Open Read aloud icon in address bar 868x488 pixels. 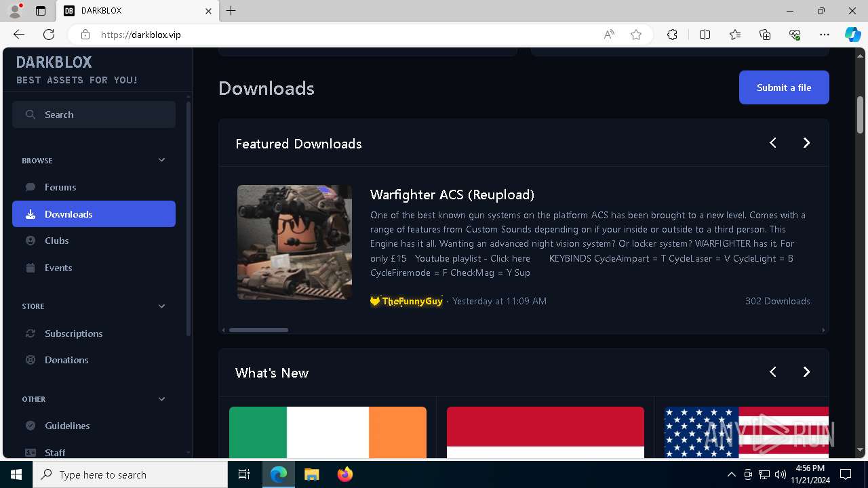pyautogui.click(x=609, y=35)
